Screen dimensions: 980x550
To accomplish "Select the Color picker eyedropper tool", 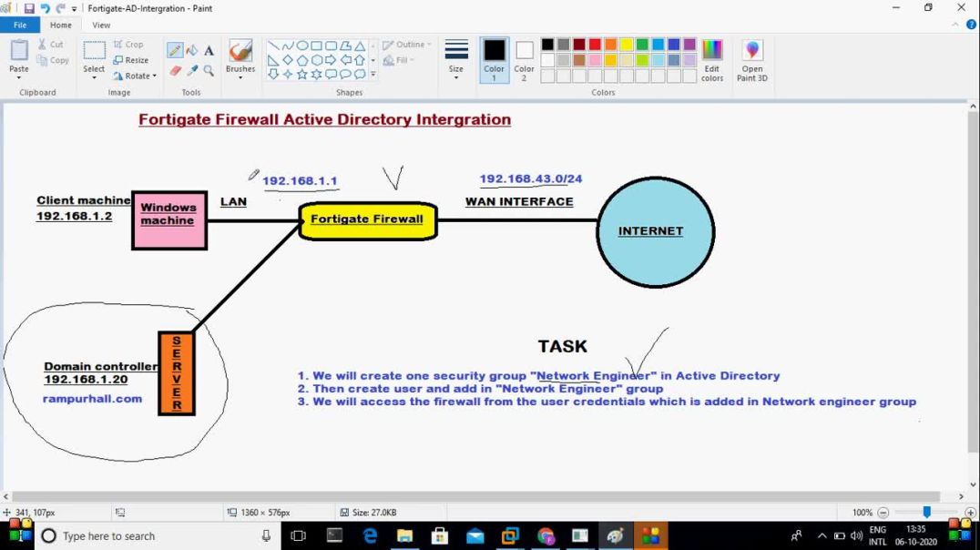I will (x=192, y=71).
